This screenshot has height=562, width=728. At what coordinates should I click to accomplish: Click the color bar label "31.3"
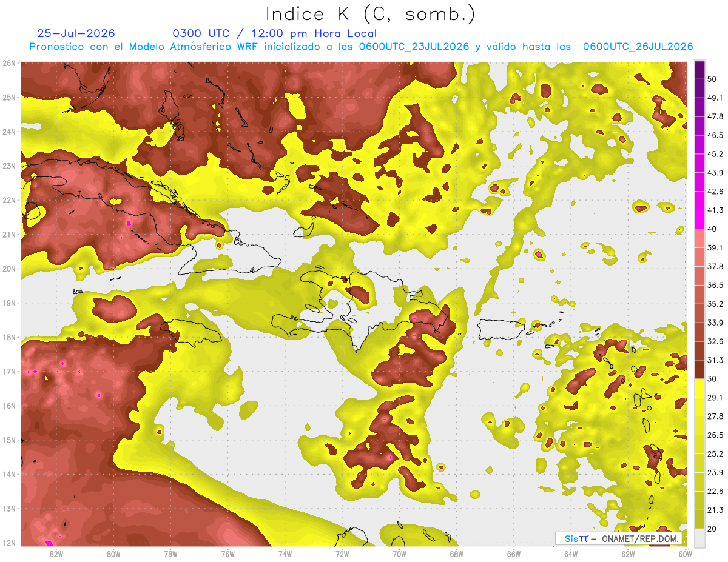[x=715, y=360]
